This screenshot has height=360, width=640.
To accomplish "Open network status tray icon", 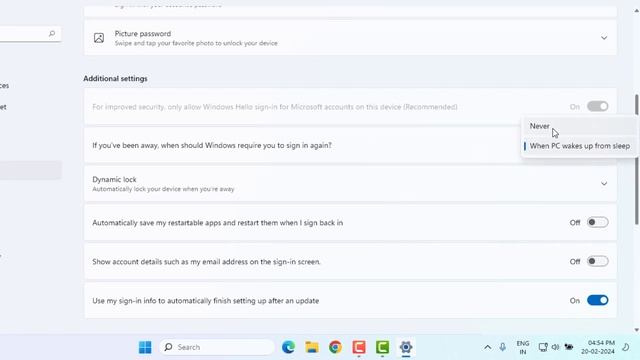I will pyautogui.click(x=543, y=347).
